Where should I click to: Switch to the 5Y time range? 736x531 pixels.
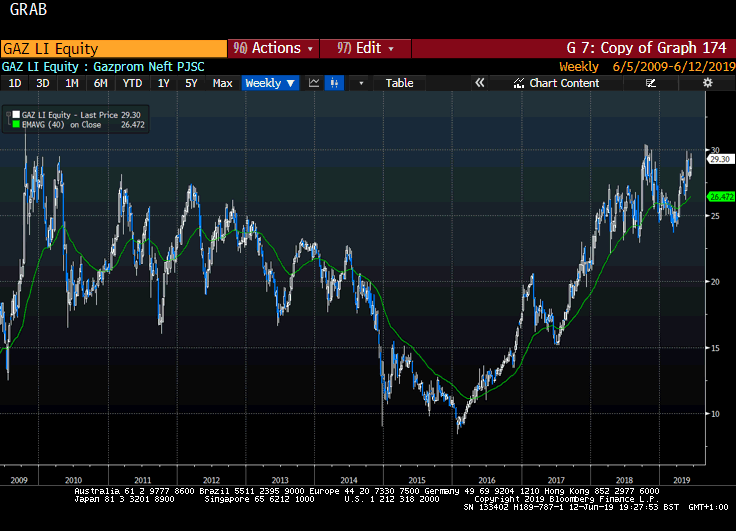click(x=191, y=83)
